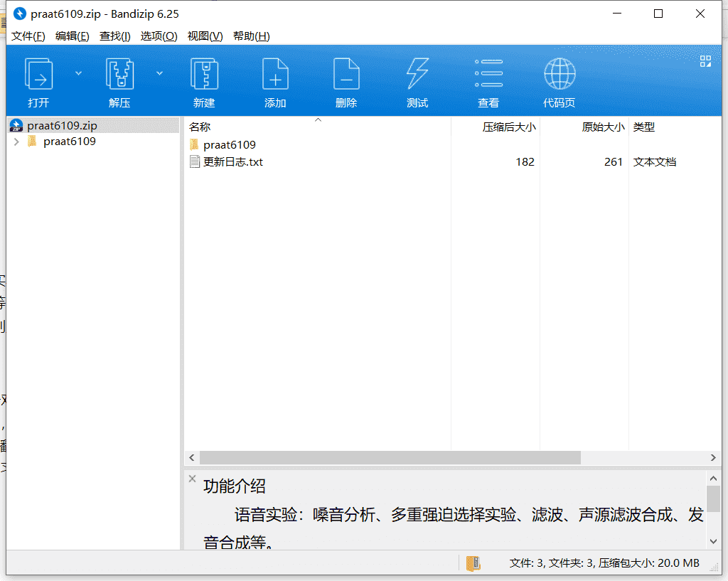Image resolution: width=728 pixels, height=581 pixels.
Task: Click the horizontal scrollbar right arrow
Action: pyautogui.click(x=713, y=458)
